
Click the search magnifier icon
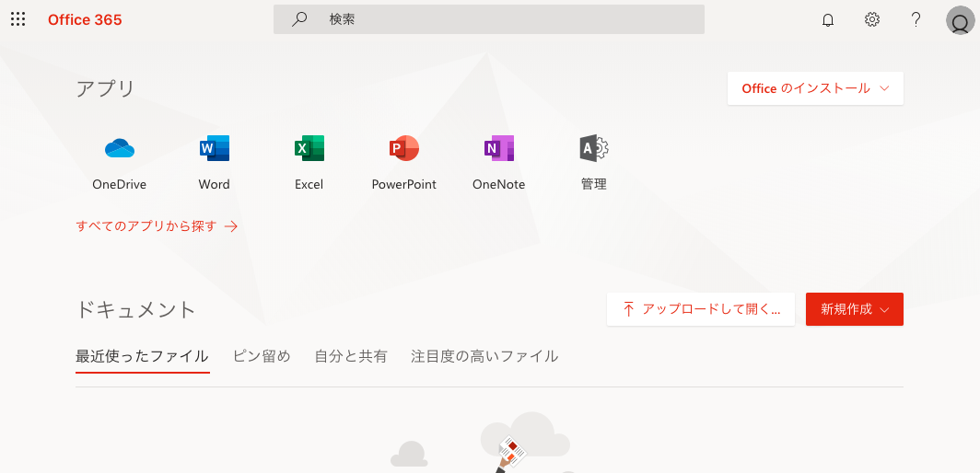click(300, 19)
